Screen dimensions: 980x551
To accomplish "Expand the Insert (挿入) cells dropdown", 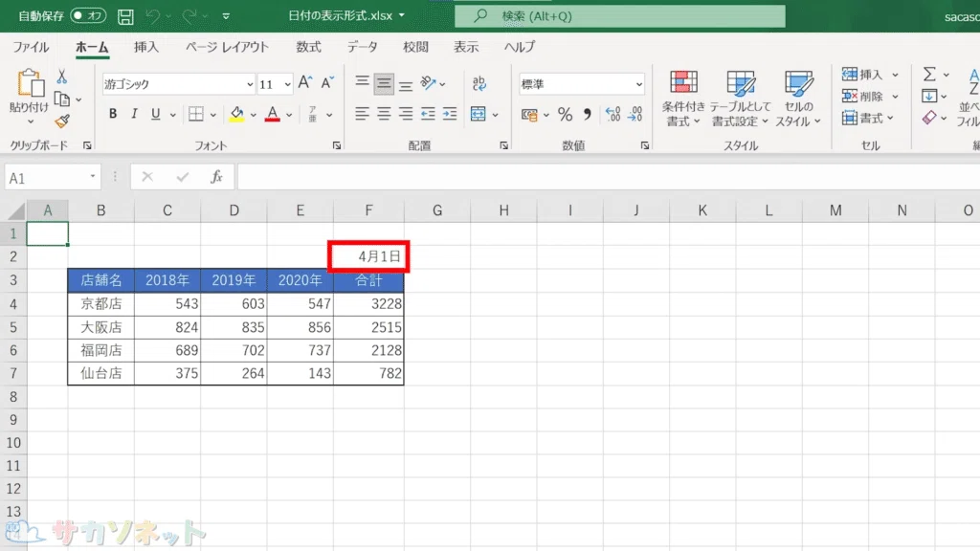I will coord(895,75).
